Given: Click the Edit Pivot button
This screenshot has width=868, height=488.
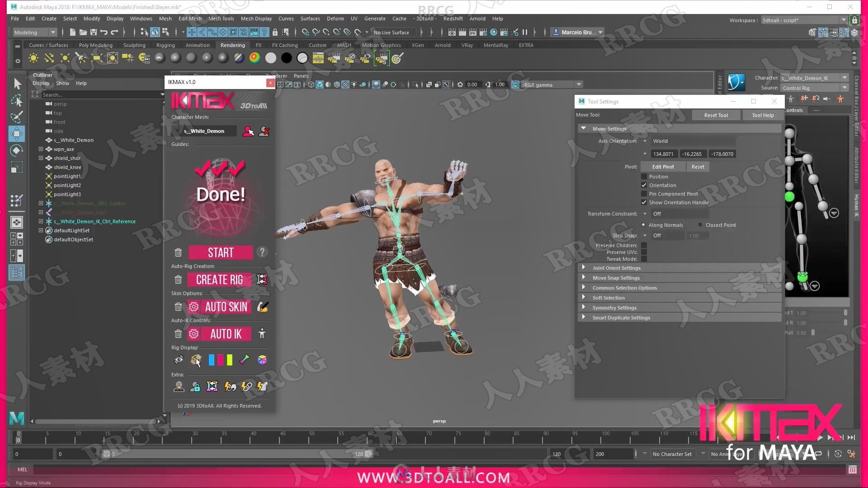Looking at the screenshot, I should point(663,167).
